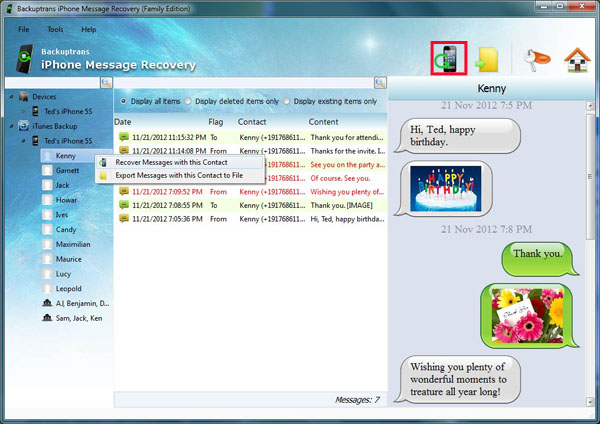600x424 pixels.
Task: Click Leopold's contact avatar icon
Action: pos(47,289)
